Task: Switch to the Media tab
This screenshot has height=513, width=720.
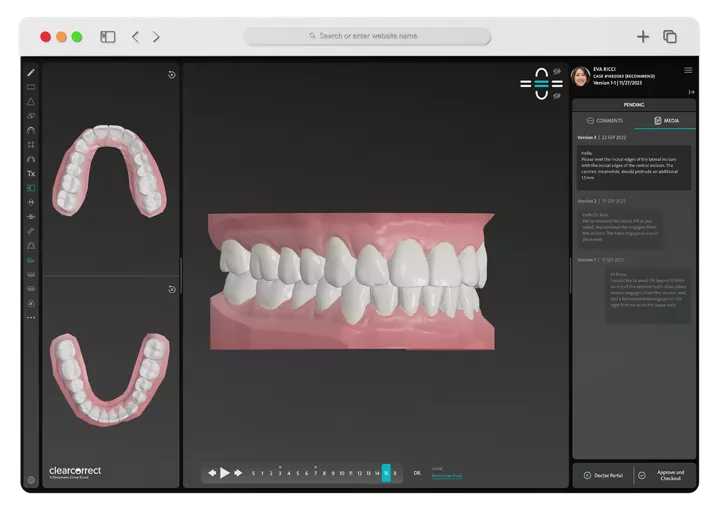Action: (665, 120)
